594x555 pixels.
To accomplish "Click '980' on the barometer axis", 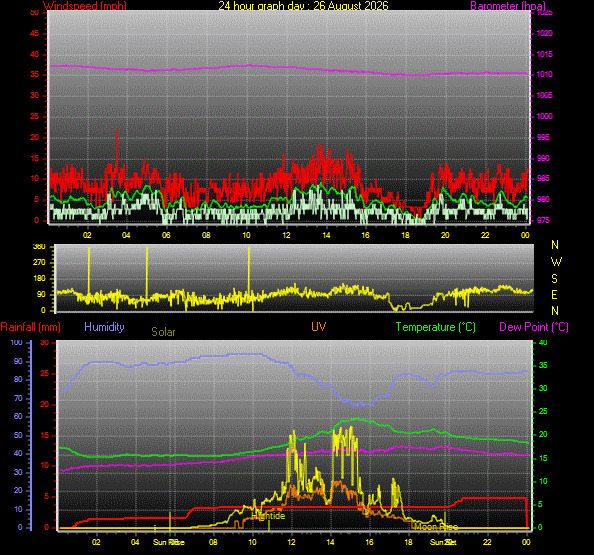I will [543, 199].
